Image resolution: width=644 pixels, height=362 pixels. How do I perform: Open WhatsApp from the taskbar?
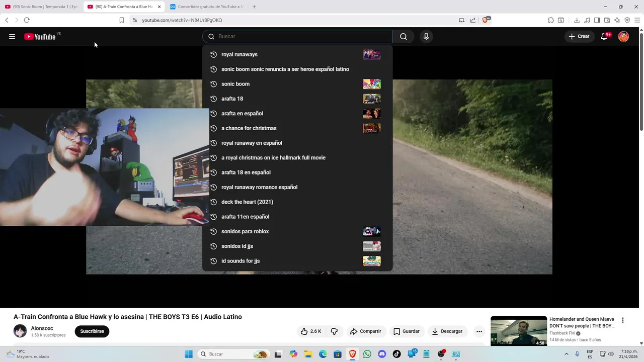coord(367,354)
